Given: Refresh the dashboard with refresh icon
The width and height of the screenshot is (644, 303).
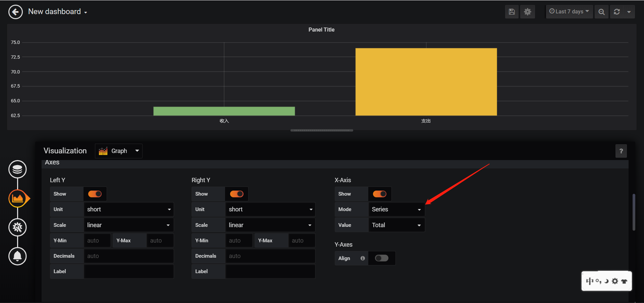Looking at the screenshot, I should [x=617, y=12].
